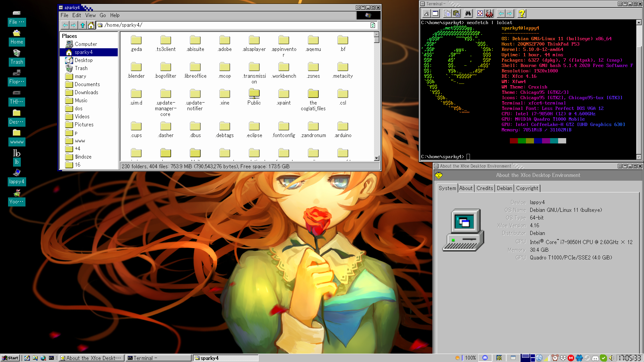Click the terminal Find binoculars icon

click(468, 13)
